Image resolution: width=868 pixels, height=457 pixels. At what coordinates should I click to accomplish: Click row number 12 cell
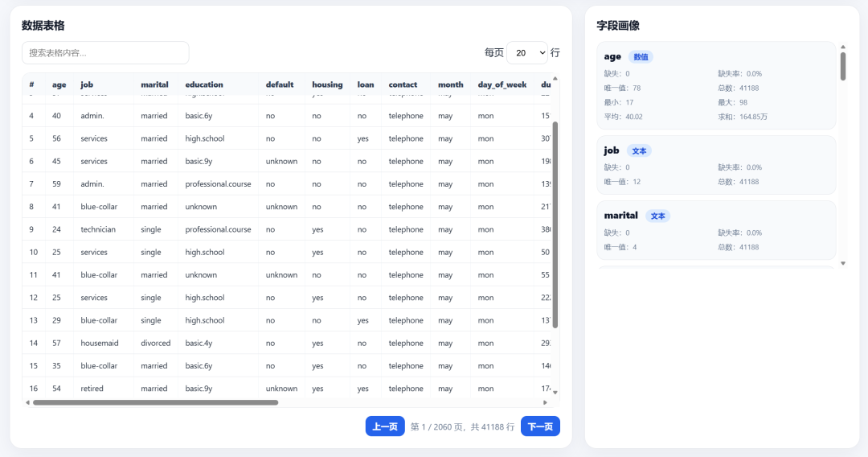(x=34, y=298)
